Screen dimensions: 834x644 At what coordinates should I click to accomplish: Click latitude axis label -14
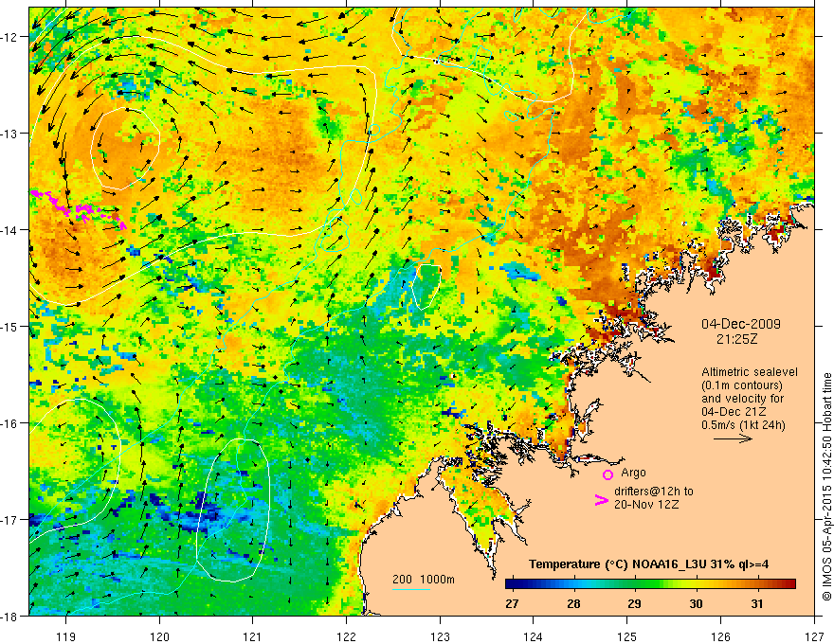(9, 230)
